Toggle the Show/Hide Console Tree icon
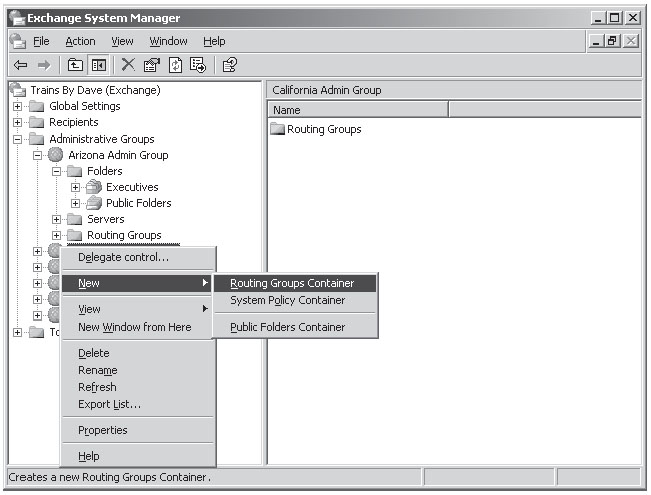Viewport: 651px width, 495px height. [x=99, y=65]
